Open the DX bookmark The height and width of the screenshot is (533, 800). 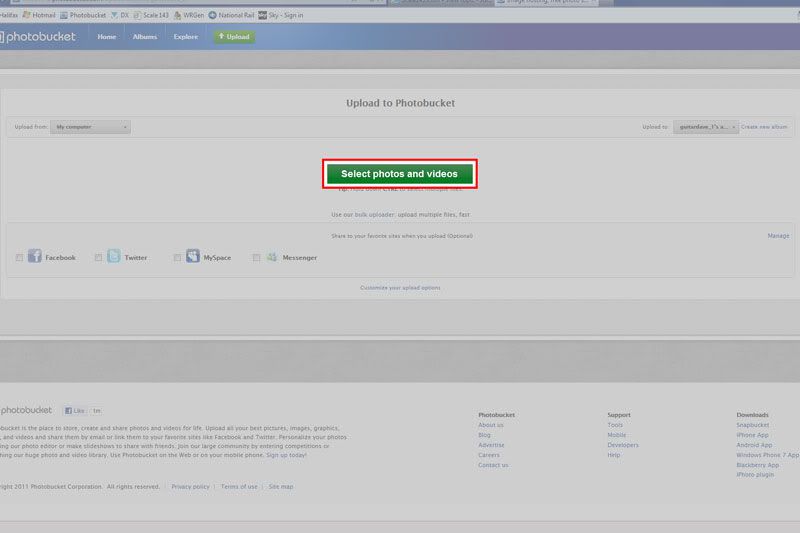[120, 15]
